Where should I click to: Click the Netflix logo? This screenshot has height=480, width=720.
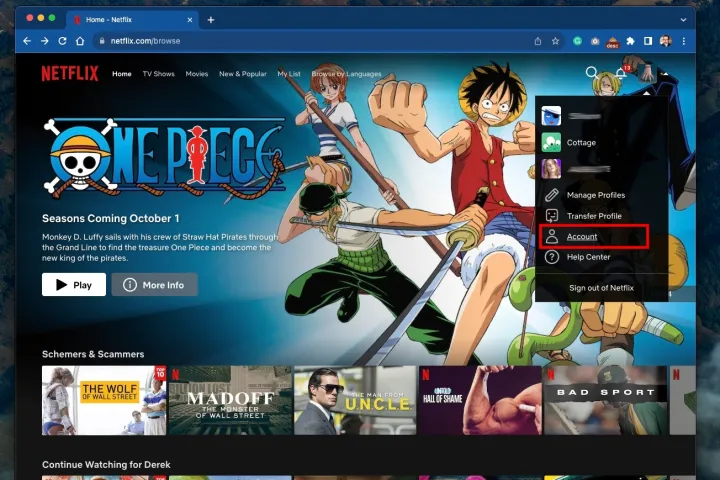[x=70, y=73]
